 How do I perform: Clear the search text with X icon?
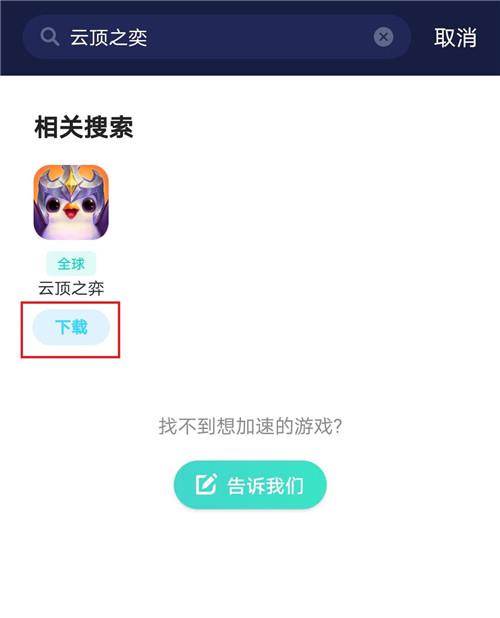click(x=383, y=37)
